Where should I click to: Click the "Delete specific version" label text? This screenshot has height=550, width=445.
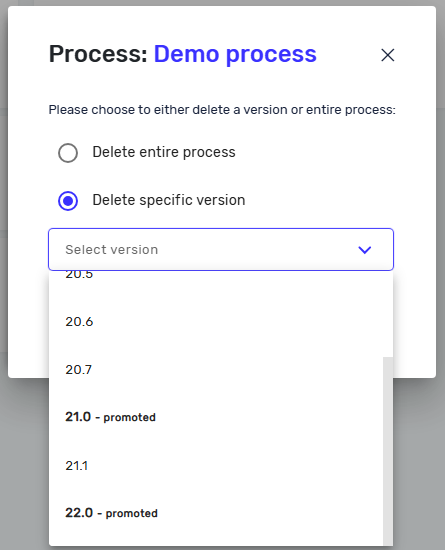coord(169,200)
